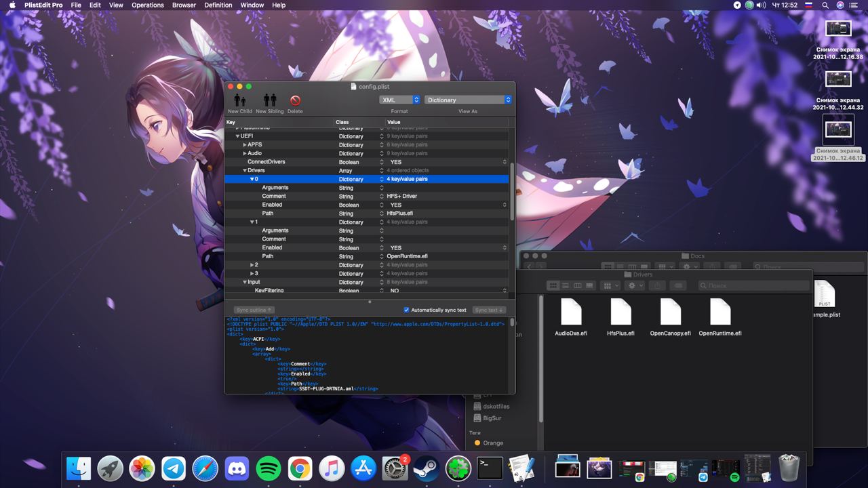This screenshot has width=868, height=488.
Task: Launch Google Chrome from the Dock
Action: tap(300, 468)
